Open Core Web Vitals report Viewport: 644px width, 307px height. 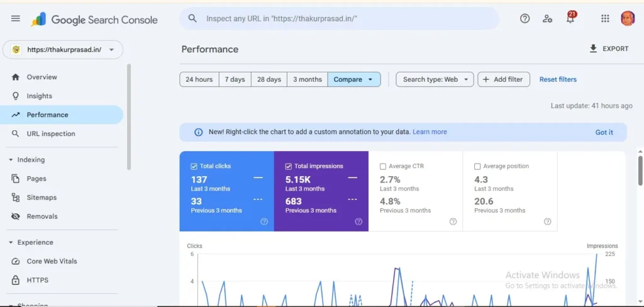pos(62,261)
